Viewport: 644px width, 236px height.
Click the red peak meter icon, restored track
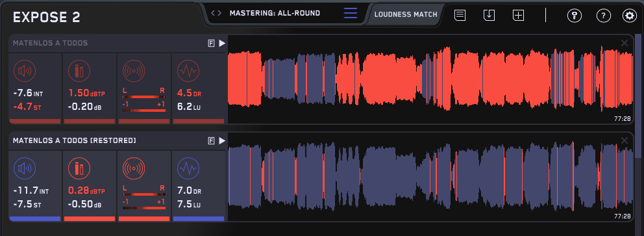click(x=79, y=168)
